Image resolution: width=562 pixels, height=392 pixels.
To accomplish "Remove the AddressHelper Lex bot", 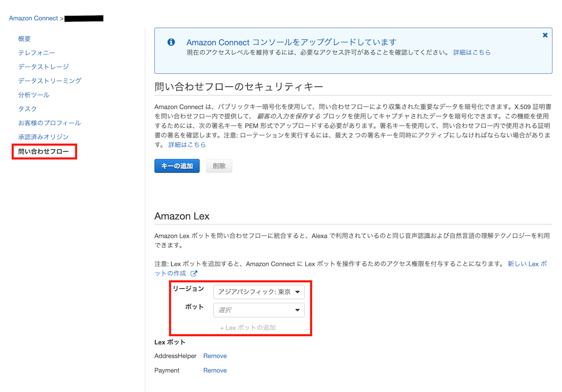I will point(215,356).
